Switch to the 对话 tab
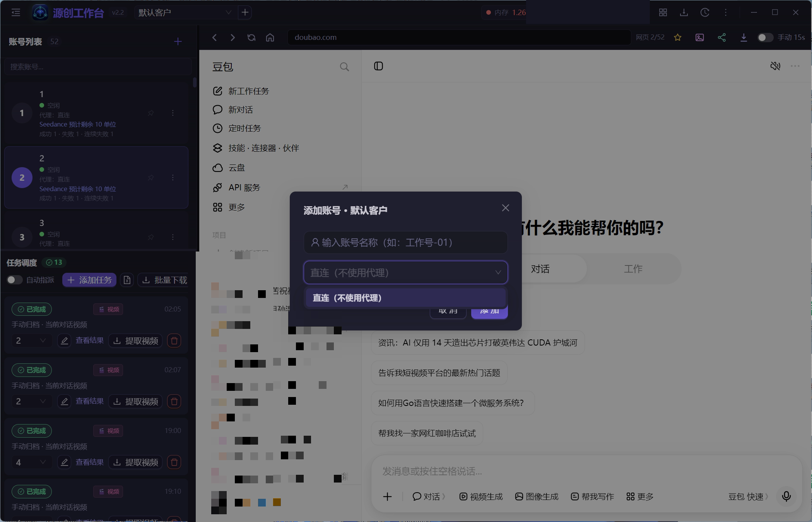The height and width of the screenshot is (522, 812). (540, 269)
